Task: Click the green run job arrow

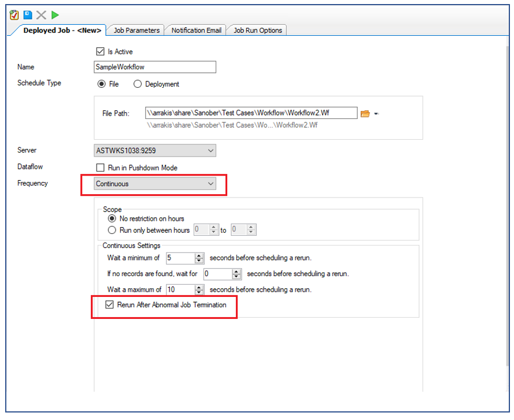Action: point(55,15)
